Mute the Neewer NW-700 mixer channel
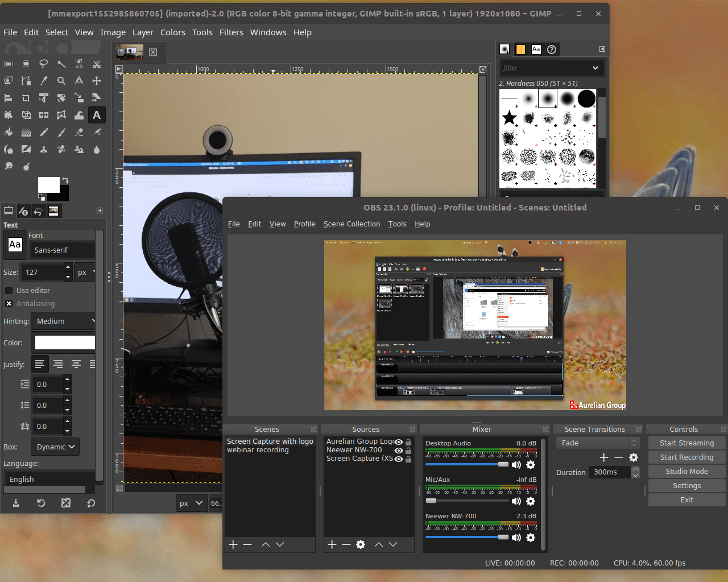The width and height of the screenshot is (728, 582). pos(516,538)
